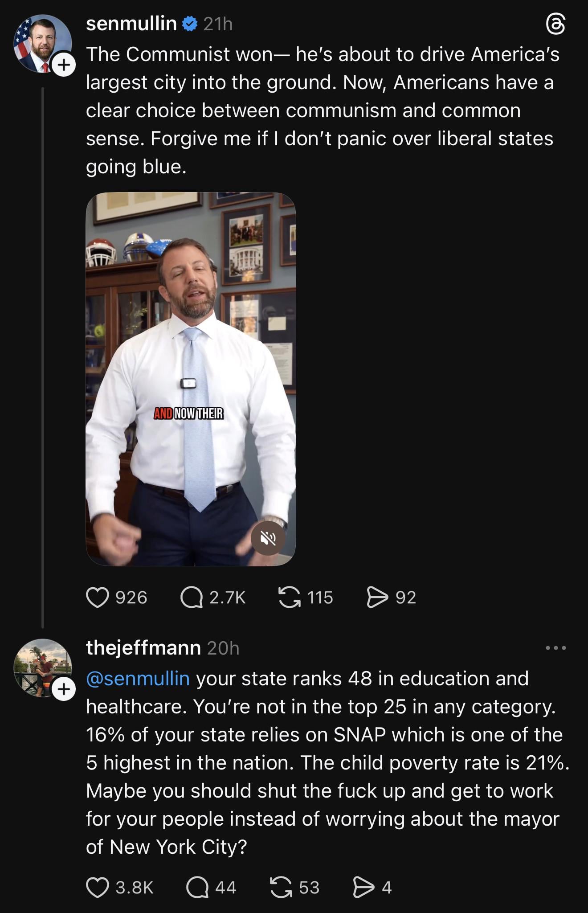Open the thejeffmann username link
Image resolution: width=588 pixels, height=913 pixels.
coord(143,648)
